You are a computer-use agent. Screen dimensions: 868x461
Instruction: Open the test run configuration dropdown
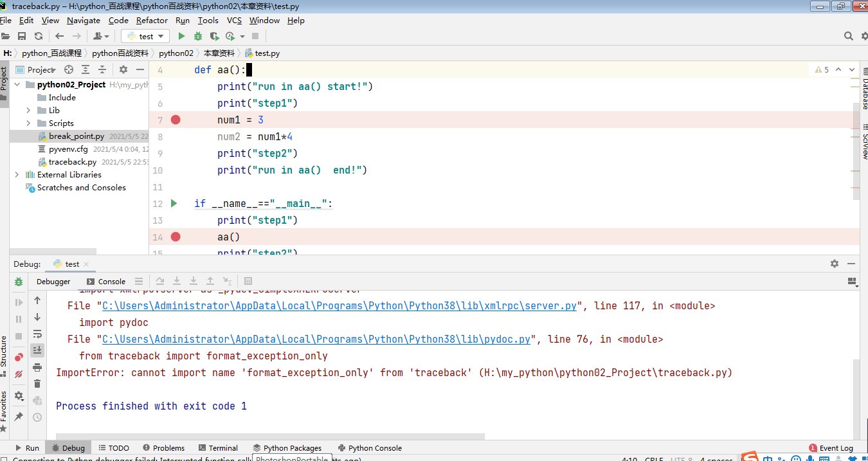click(x=145, y=37)
